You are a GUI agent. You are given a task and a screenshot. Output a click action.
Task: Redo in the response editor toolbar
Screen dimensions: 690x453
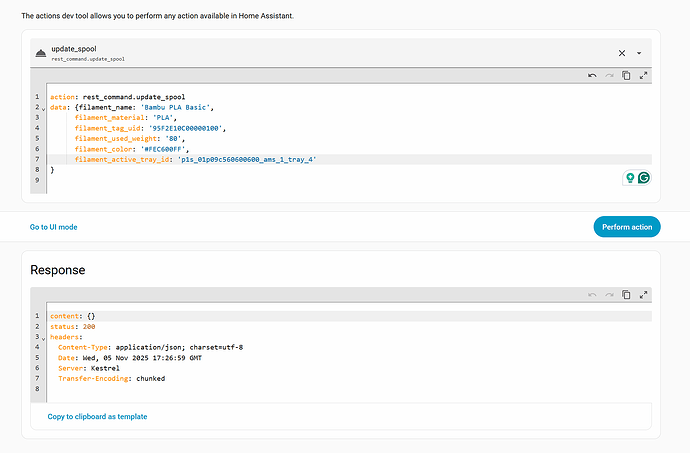608,295
